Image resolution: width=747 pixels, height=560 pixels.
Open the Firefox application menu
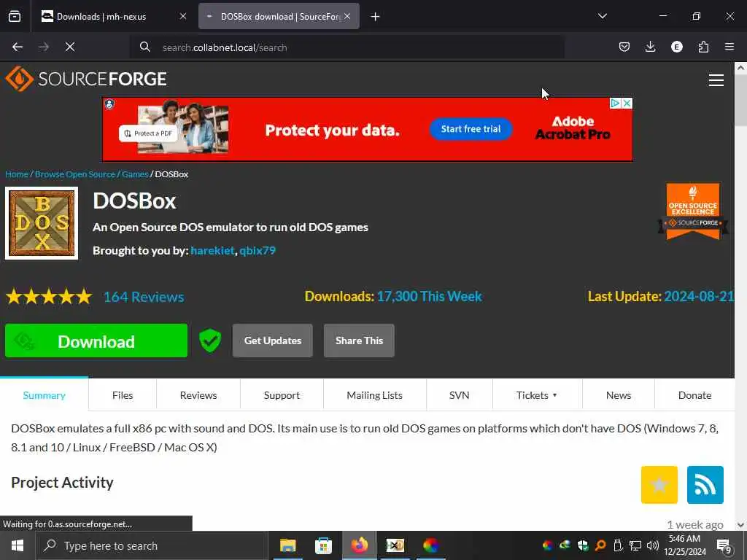pyautogui.click(x=729, y=47)
